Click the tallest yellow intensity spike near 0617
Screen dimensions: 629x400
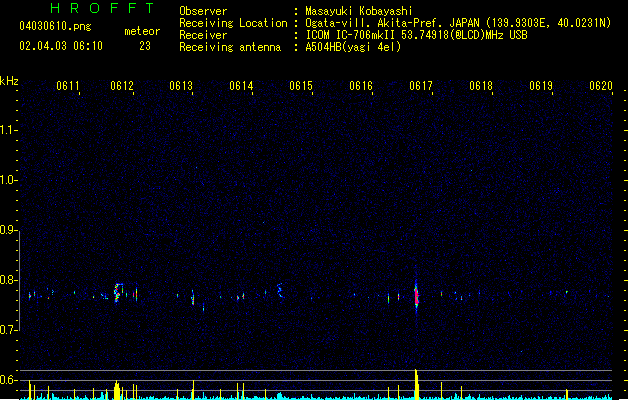click(416, 384)
